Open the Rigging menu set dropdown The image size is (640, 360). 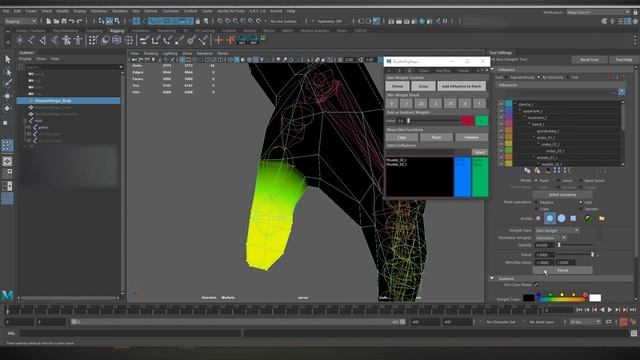20,21
